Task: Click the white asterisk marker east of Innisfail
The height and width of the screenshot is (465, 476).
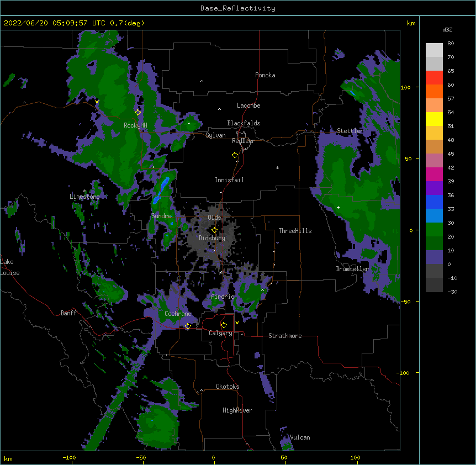Action: point(277,167)
